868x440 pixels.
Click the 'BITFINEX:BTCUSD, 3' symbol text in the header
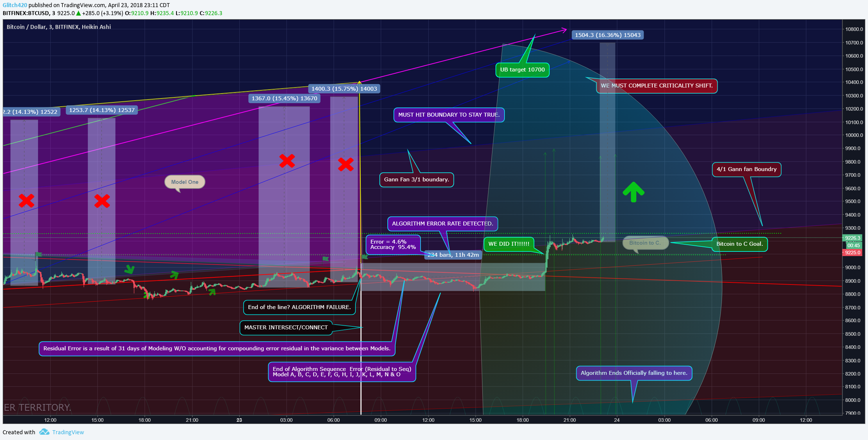tap(29, 13)
